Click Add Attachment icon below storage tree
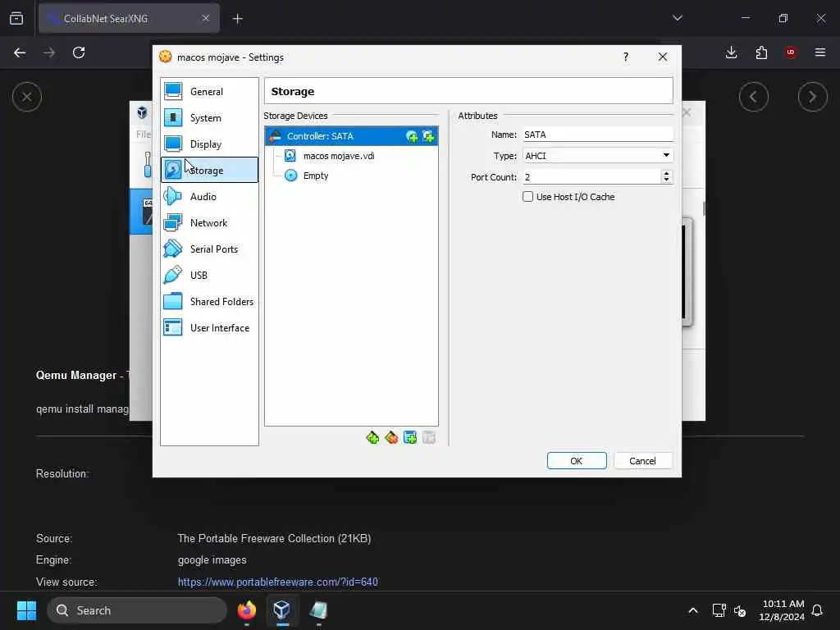840x630 pixels. tap(410, 438)
